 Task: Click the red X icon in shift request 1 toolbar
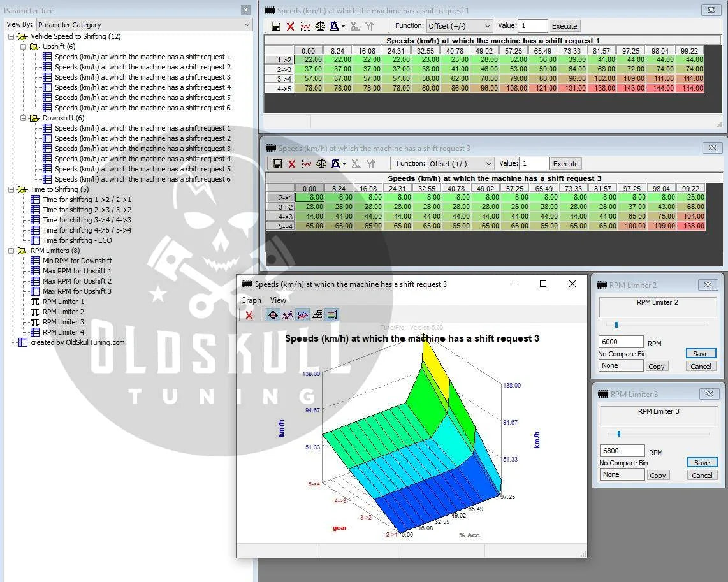tap(291, 26)
